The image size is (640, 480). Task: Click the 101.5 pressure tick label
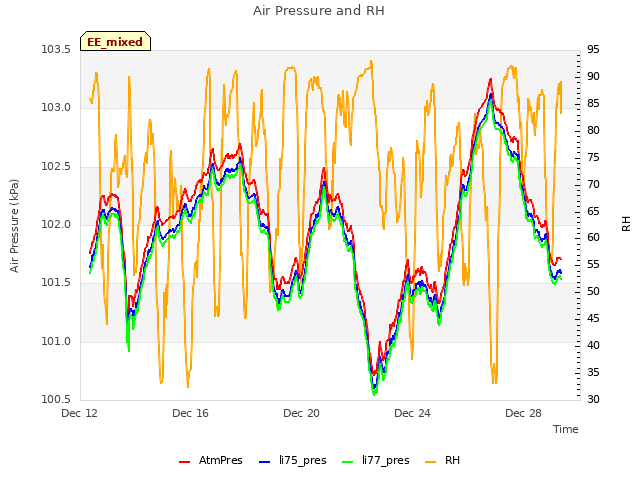(56, 283)
